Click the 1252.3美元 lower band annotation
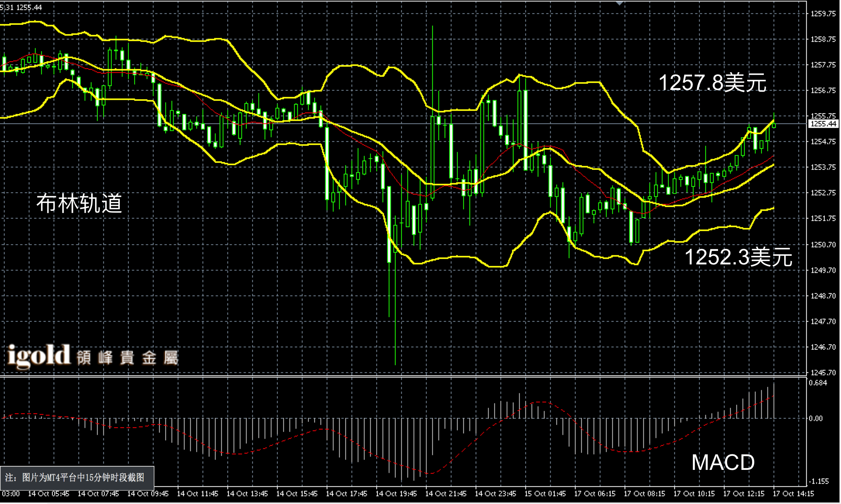The width and height of the screenshot is (841, 504). coord(738,257)
